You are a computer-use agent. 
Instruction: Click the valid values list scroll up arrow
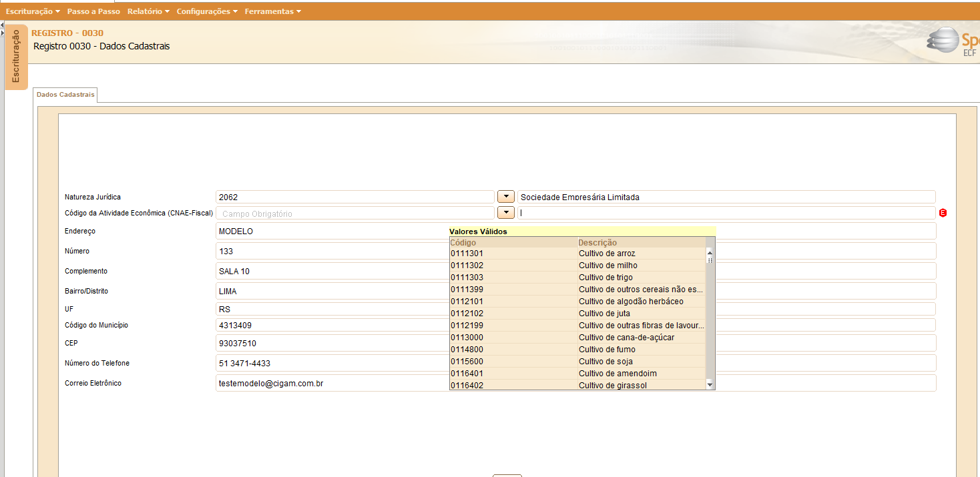[710, 252]
